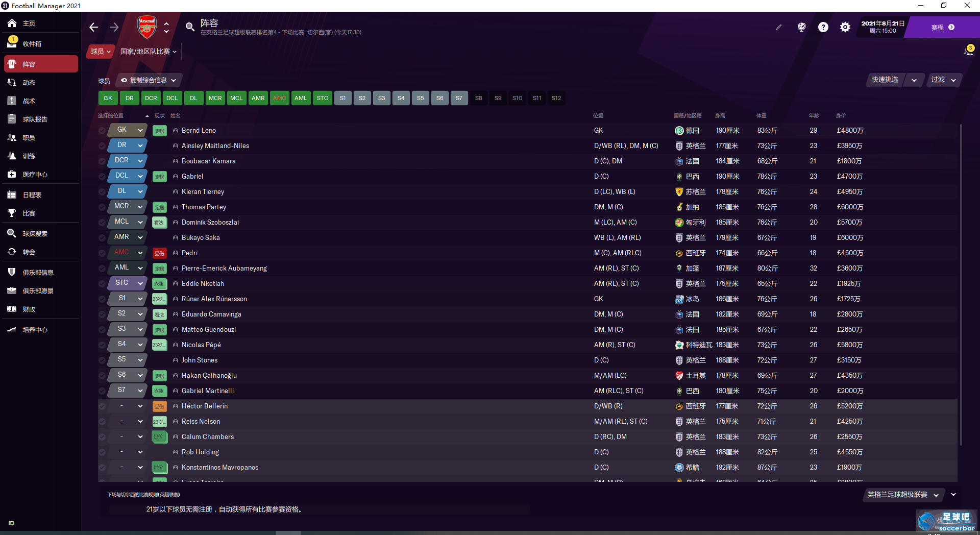Open the Training (训练) sidebar icon

(x=12, y=156)
